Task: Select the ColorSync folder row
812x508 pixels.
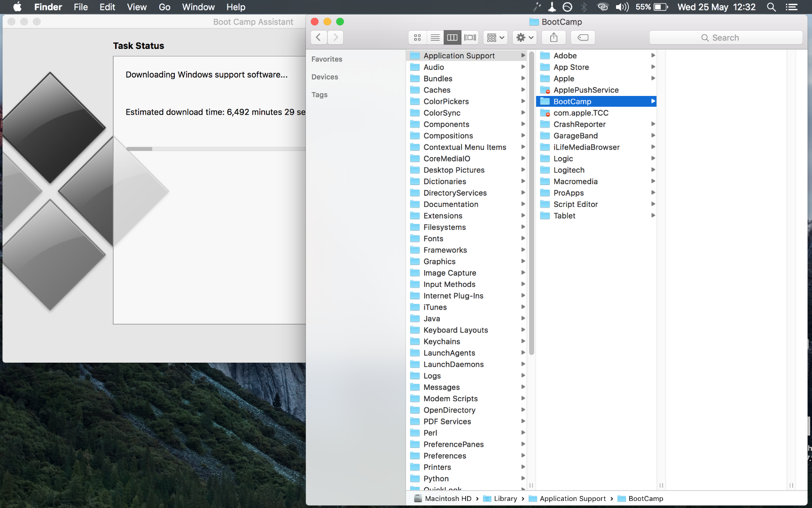Action: pos(467,113)
